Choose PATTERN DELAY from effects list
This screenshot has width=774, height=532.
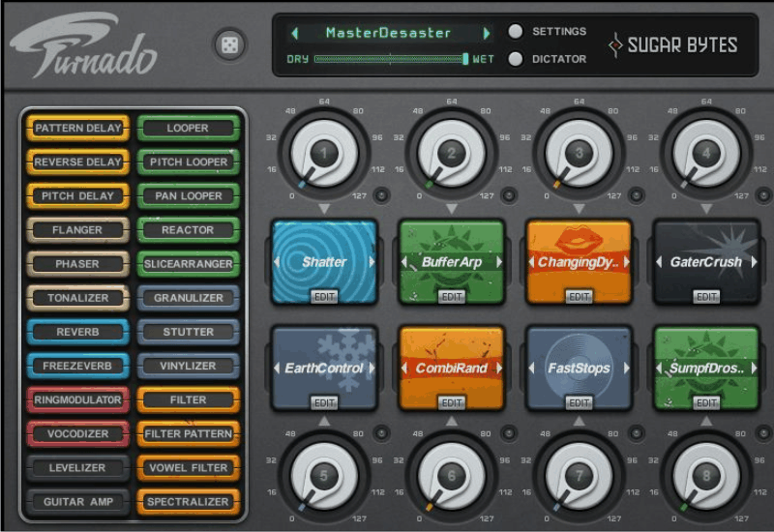coord(77,128)
